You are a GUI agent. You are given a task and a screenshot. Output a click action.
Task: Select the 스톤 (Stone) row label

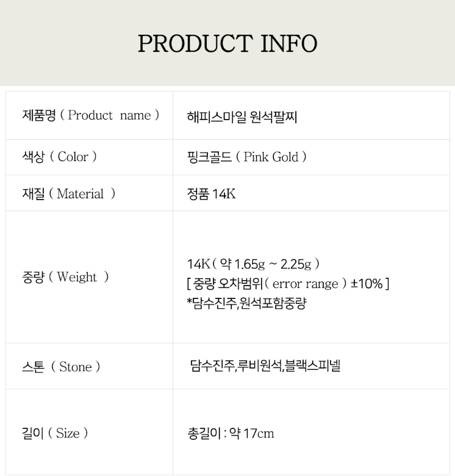coord(60,367)
